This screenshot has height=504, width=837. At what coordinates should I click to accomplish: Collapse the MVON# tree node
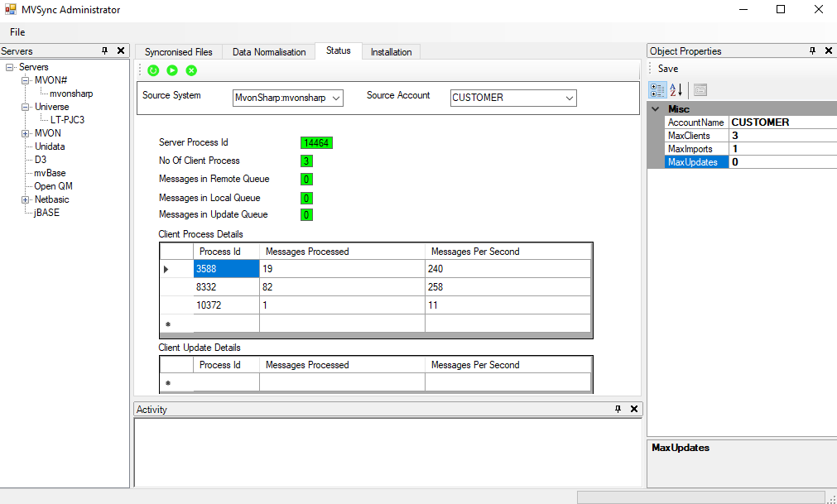25,80
